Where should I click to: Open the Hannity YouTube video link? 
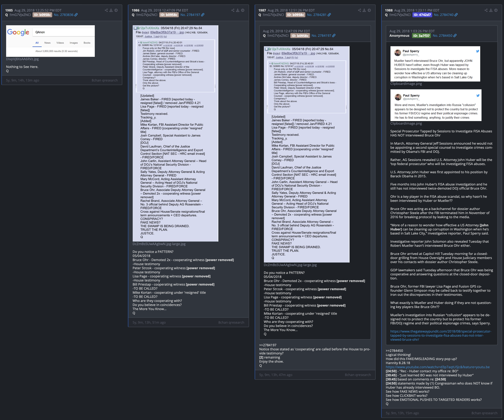point(437,367)
